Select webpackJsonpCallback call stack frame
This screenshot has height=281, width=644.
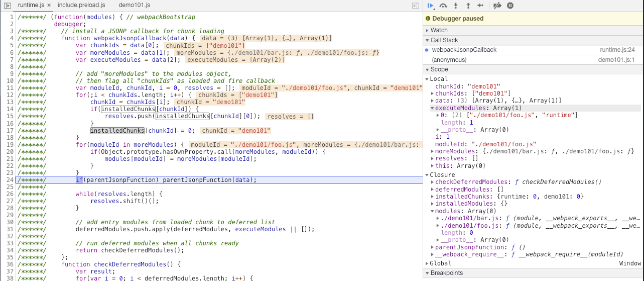click(534, 50)
